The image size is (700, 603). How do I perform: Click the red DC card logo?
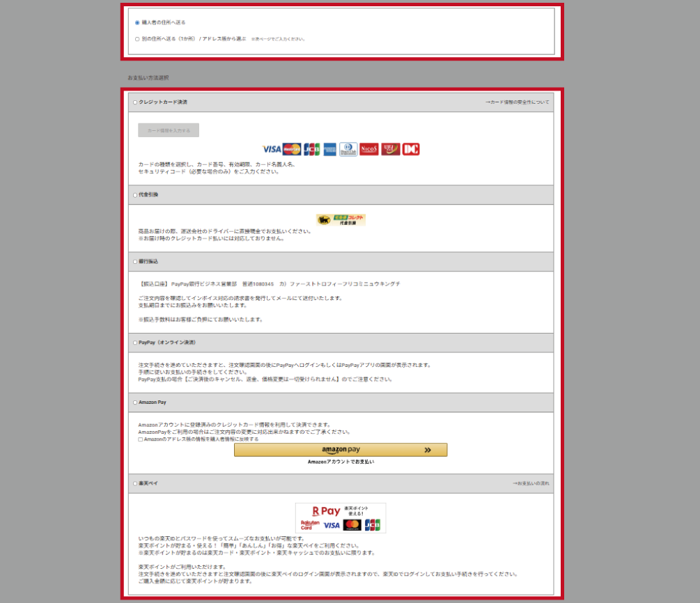(x=411, y=149)
